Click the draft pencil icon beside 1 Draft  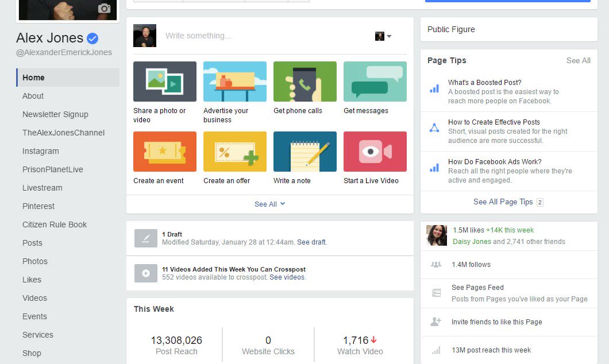[x=146, y=238]
